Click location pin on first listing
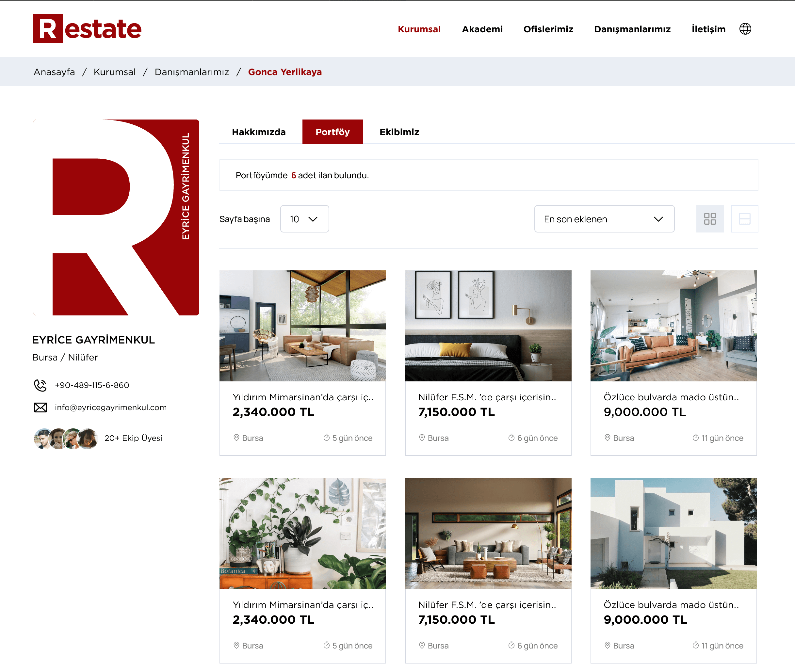This screenshot has width=795, height=672. pyautogui.click(x=236, y=438)
